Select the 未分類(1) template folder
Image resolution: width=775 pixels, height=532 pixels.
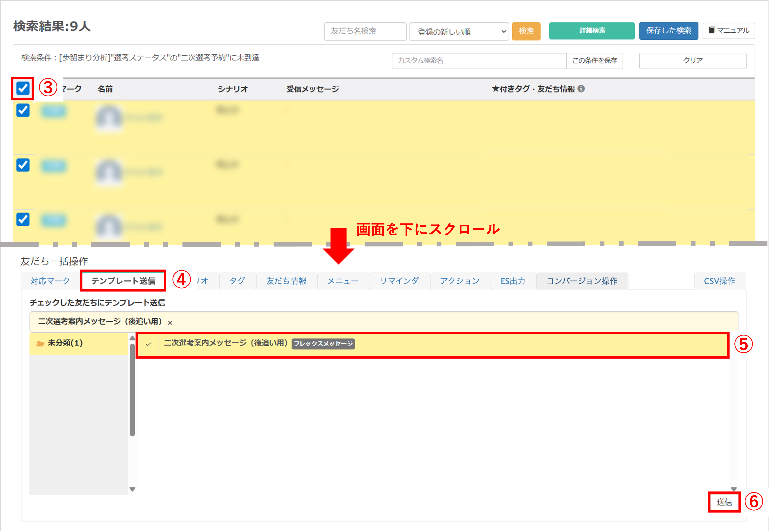coord(65,343)
